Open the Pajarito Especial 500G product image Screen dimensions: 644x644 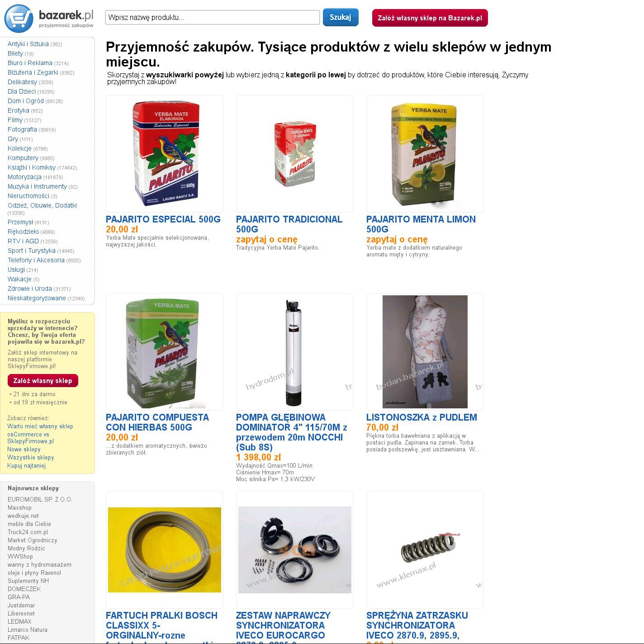tap(165, 154)
